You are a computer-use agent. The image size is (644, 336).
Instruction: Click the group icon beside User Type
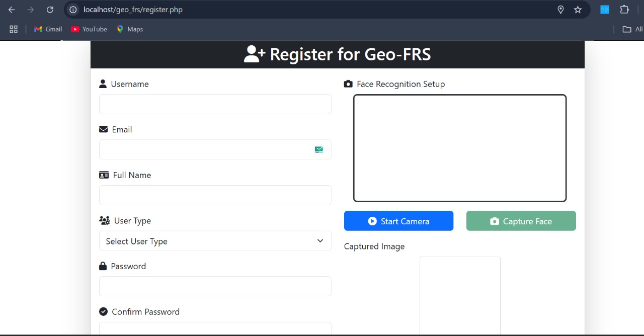pos(104,220)
